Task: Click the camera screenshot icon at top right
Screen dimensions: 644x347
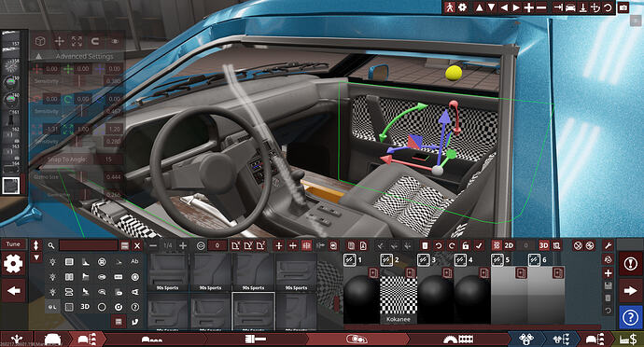Action: point(623,7)
